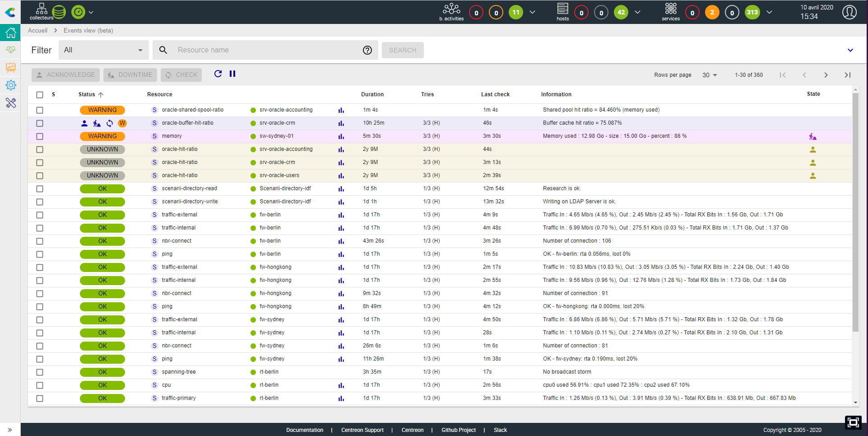Open graph icon for scenarii-directory-read
Screen dimensions: 868x436
[341, 189]
